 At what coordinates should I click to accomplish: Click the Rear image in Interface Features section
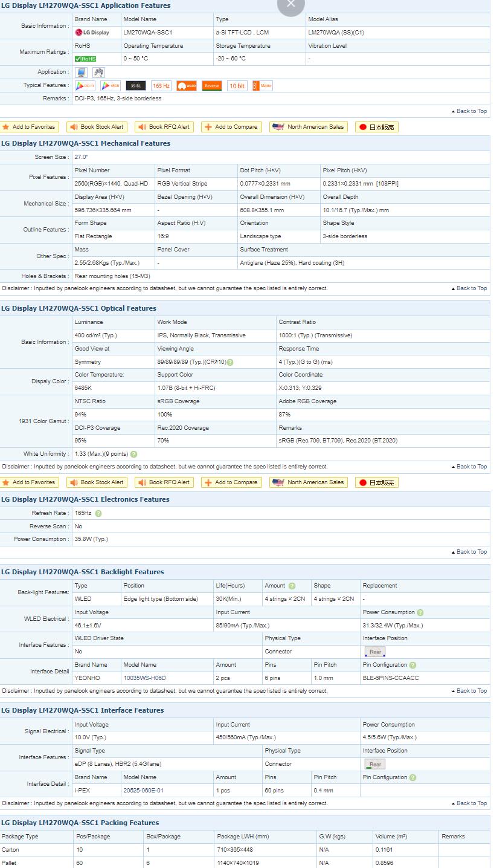(x=375, y=764)
